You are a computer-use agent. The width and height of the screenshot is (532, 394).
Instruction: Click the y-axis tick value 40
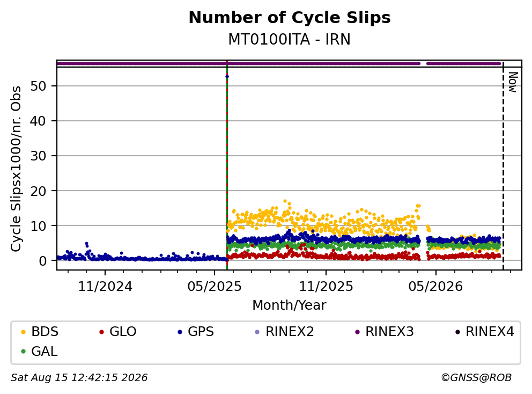click(38, 121)
